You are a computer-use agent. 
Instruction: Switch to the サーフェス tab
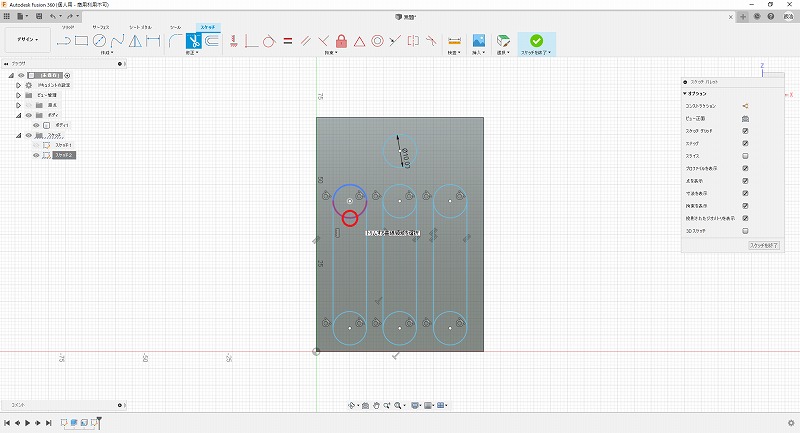102,27
